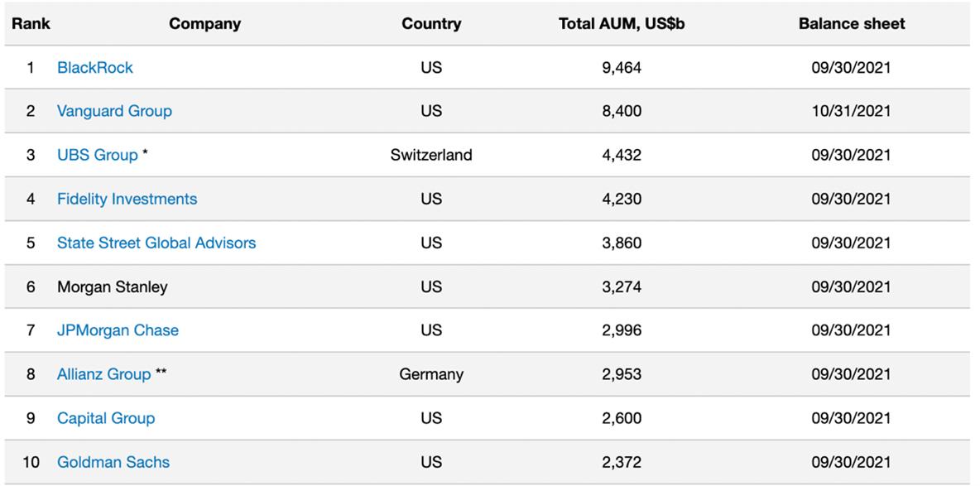Viewport: 980px width, 486px height.
Task: Click the Fidelity Investments link
Action: 127,199
